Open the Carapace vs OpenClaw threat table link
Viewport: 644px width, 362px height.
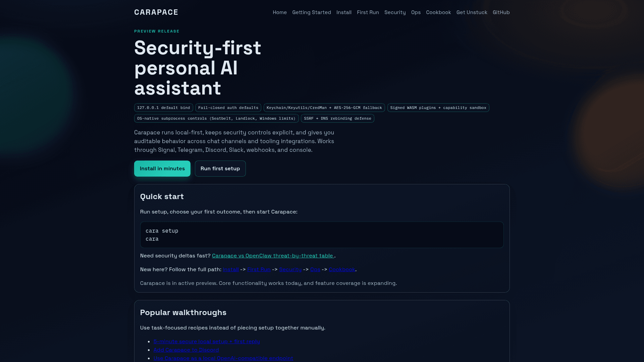(x=273, y=256)
